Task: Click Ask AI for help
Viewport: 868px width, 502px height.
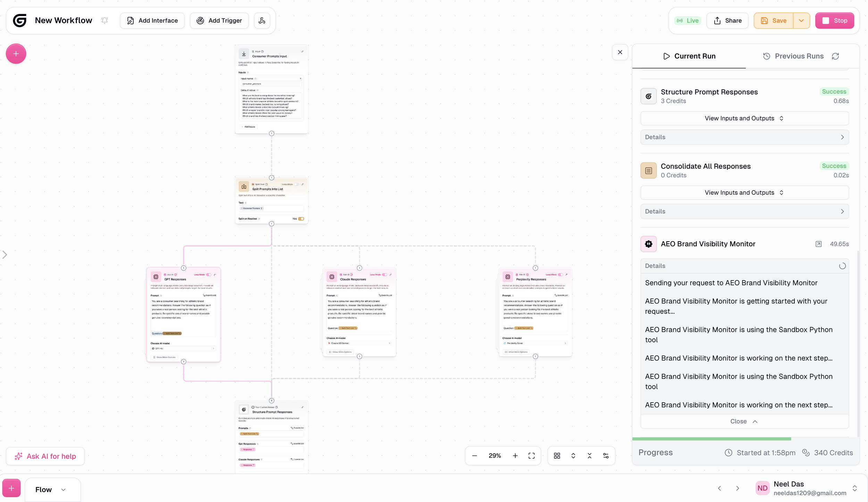Action: pyautogui.click(x=45, y=456)
